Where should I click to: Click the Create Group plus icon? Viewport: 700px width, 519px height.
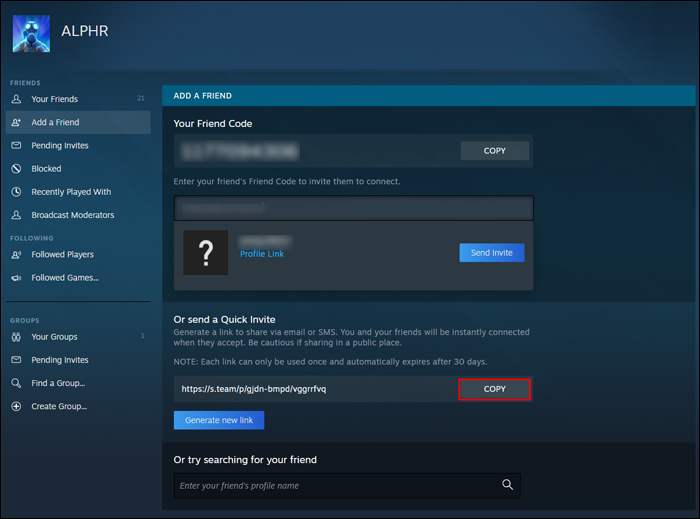tap(16, 406)
